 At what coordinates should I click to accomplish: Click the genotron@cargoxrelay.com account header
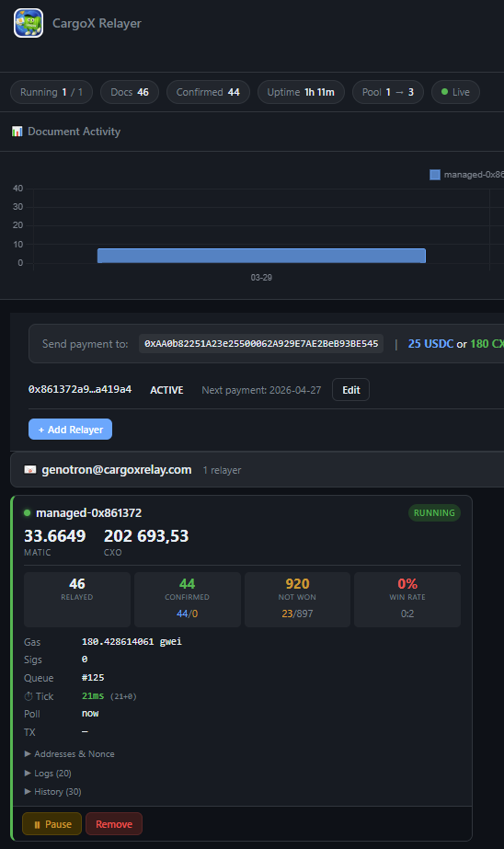258,470
